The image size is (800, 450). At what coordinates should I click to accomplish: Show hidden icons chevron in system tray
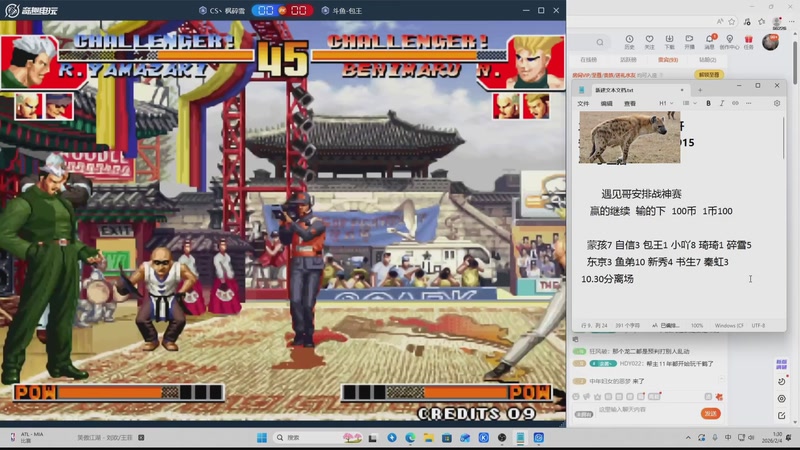click(x=688, y=438)
